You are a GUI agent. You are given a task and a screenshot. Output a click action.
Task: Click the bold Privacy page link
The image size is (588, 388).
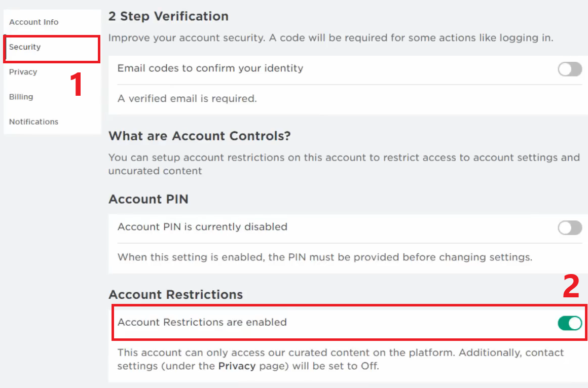[237, 366]
